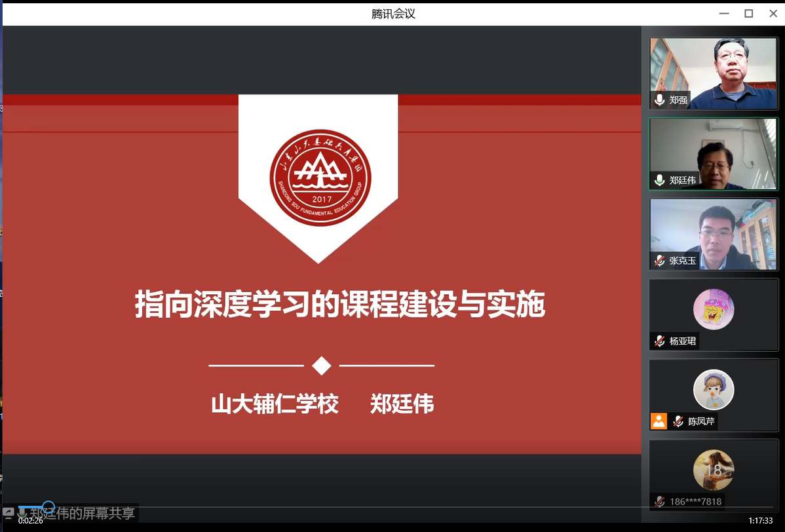This screenshot has height=532, width=785.
Task: Click the shared slide title 指向深度学习的课程建设与实施
Action: coord(339,305)
